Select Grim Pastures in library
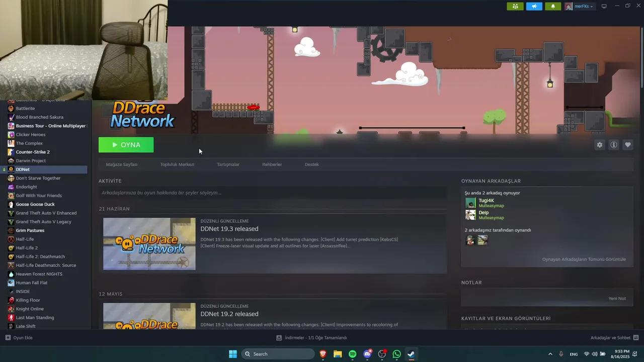The image size is (644, 362). 30,230
